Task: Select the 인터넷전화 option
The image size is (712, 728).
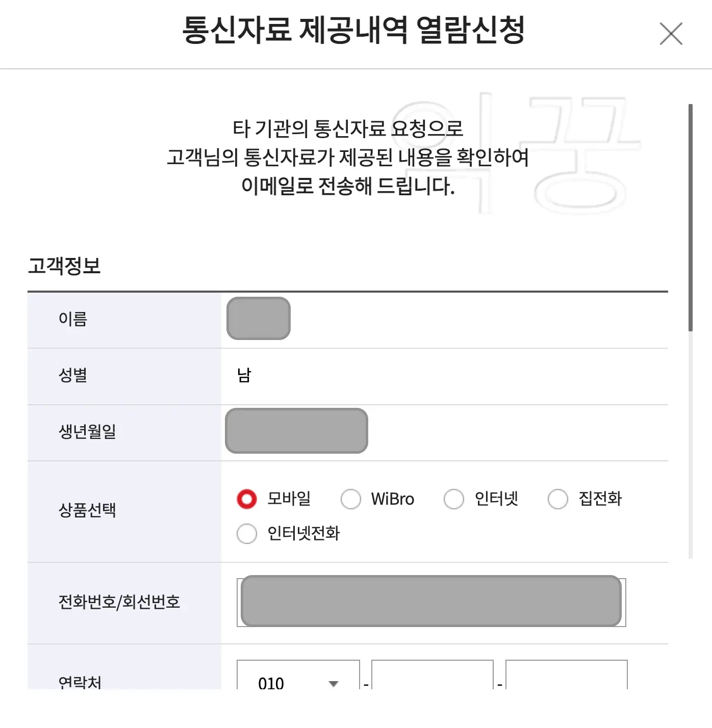Action: [247, 534]
